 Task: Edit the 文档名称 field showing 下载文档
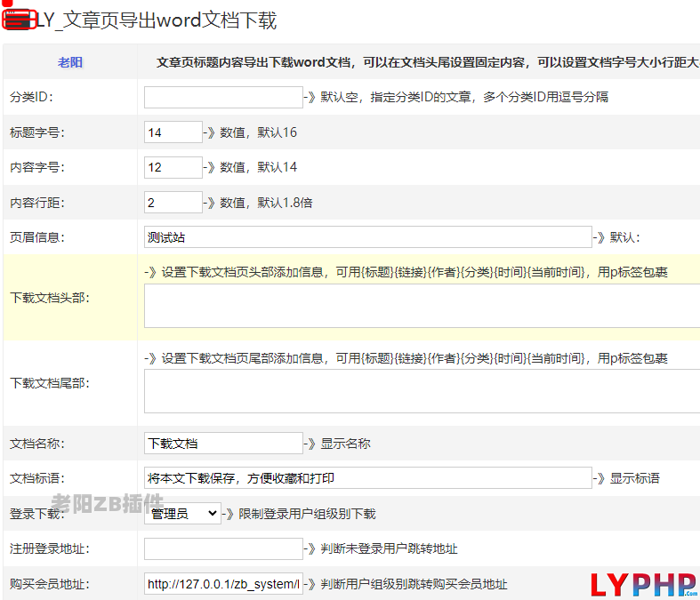223,444
